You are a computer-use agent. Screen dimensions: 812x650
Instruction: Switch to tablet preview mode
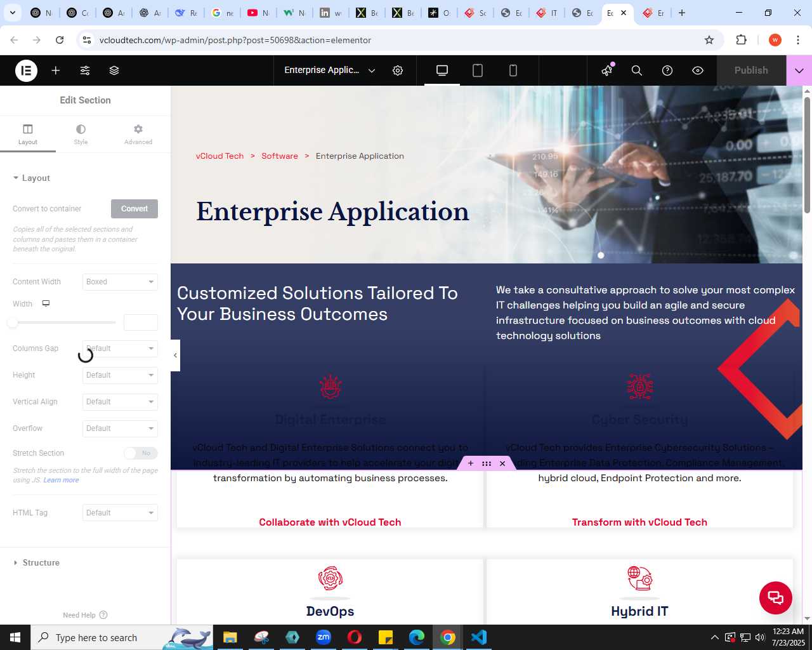[478, 70]
